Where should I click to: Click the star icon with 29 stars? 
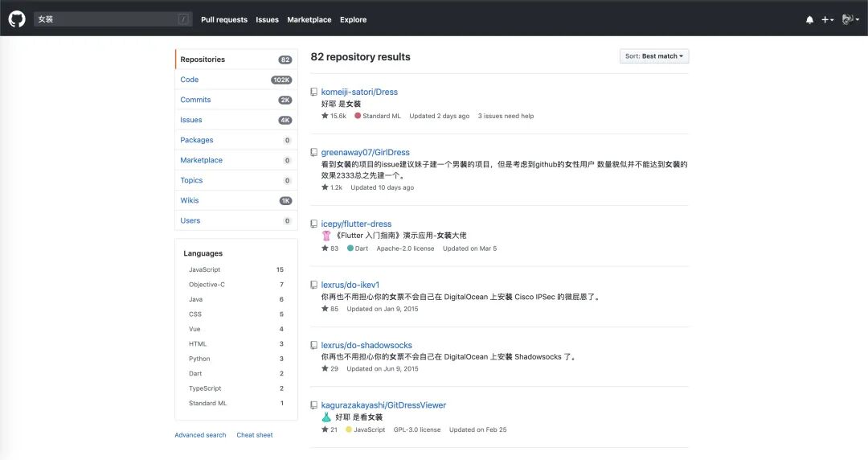point(325,368)
